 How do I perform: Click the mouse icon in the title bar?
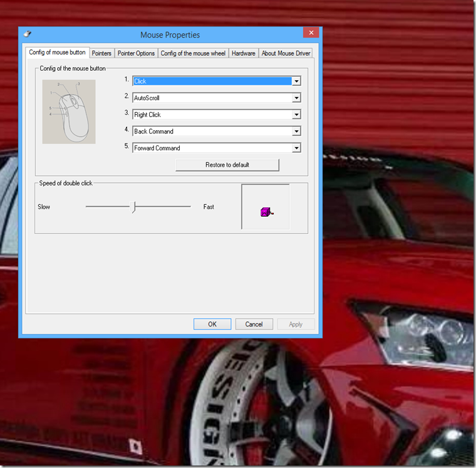click(28, 34)
